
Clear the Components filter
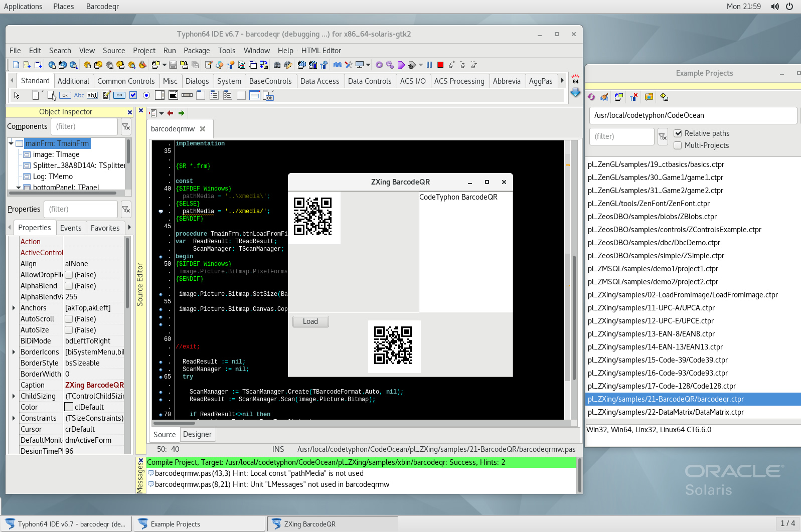[x=126, y=127]
